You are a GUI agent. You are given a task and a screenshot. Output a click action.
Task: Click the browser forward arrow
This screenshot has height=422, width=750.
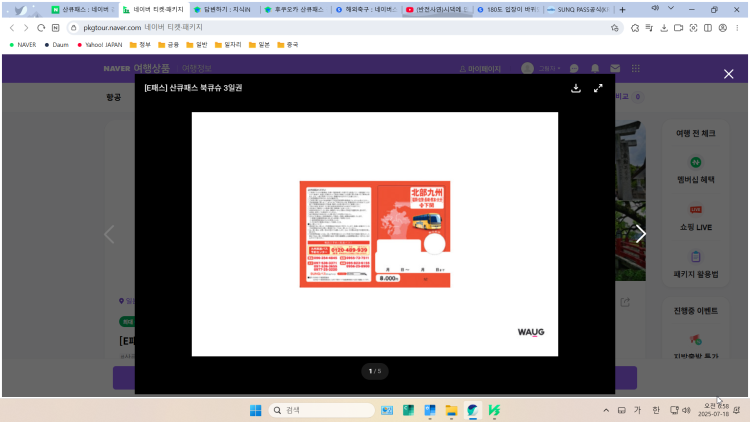(x=26, y=28)
